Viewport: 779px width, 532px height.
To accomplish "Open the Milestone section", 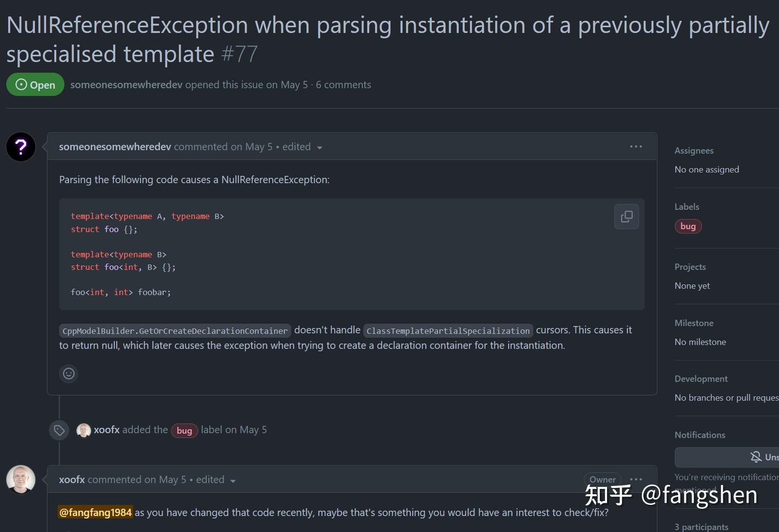I will coord(694,323).
